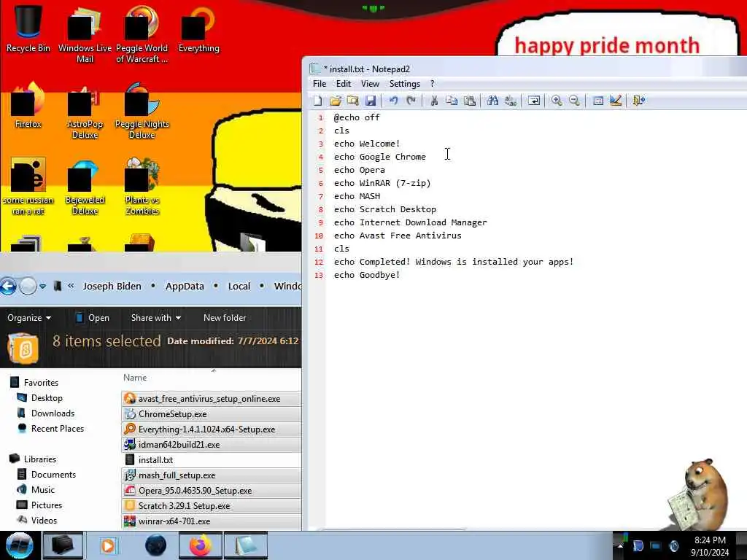Select the Windows Live Mail desktop shortcut

point(85,34)
